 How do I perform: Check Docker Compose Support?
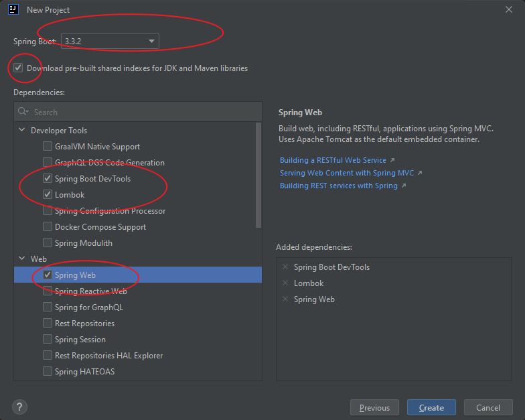pos(48,226)
